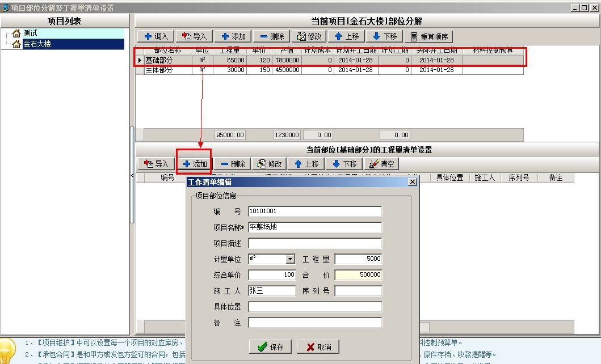Image resolution: width=601 pixels, height=364 pixels.
Task: Click 清空 in the lower toolbar
Action: point(381,164)
